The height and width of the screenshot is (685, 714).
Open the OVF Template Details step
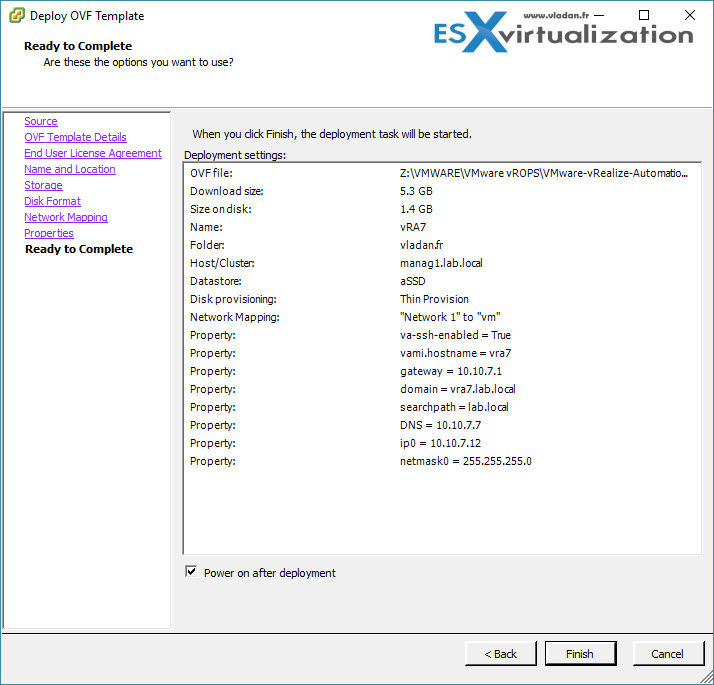click(76, 137)
